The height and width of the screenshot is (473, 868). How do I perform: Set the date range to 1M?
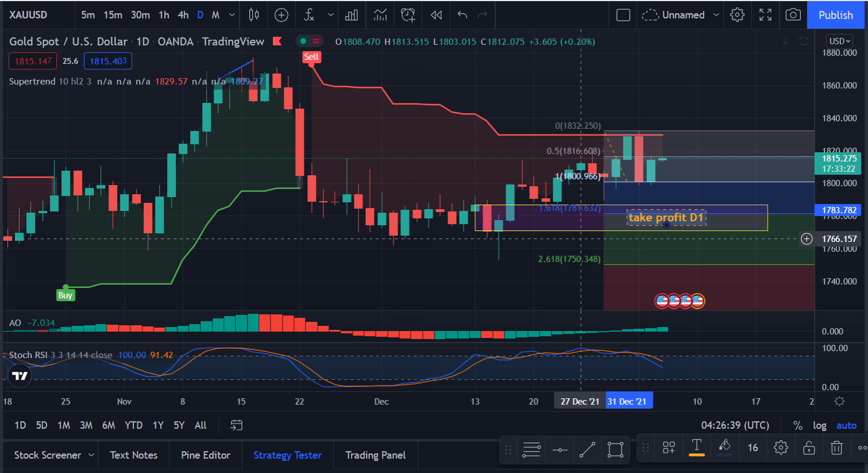pyautogui.click(x=64, y=425)
